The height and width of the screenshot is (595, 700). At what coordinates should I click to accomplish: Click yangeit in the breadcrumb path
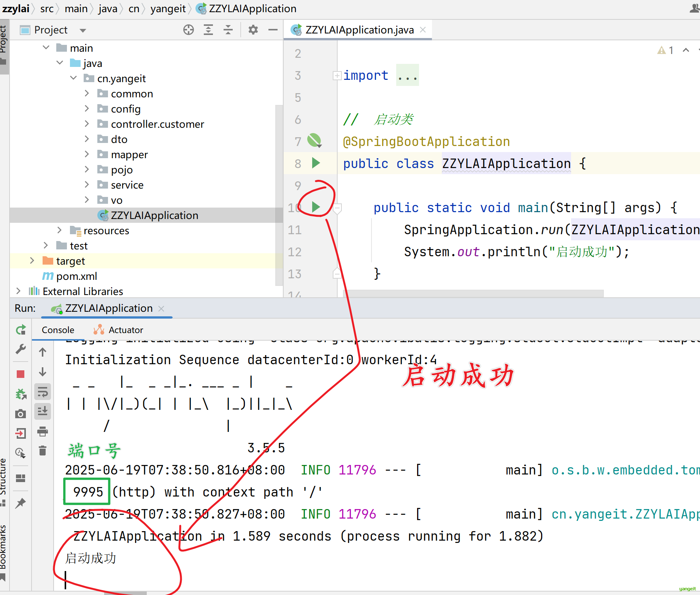[168, 9]
